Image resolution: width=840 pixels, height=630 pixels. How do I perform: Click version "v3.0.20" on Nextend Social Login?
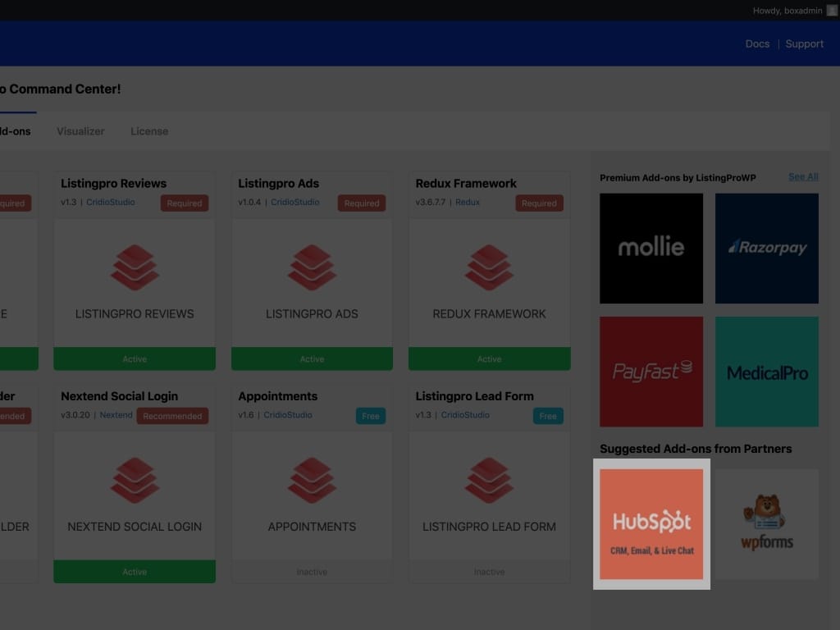coord(75,414)
